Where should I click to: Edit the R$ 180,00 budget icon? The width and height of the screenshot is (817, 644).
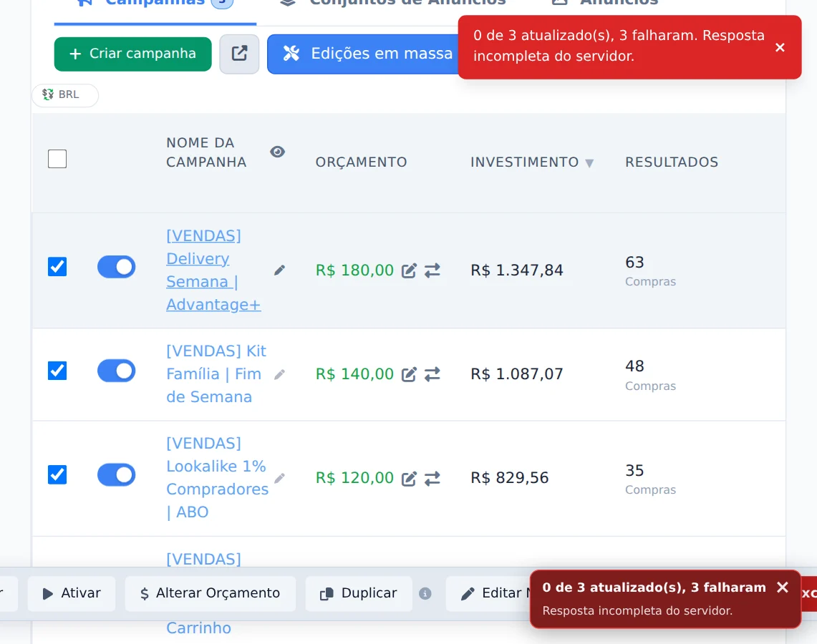[409, 270]
